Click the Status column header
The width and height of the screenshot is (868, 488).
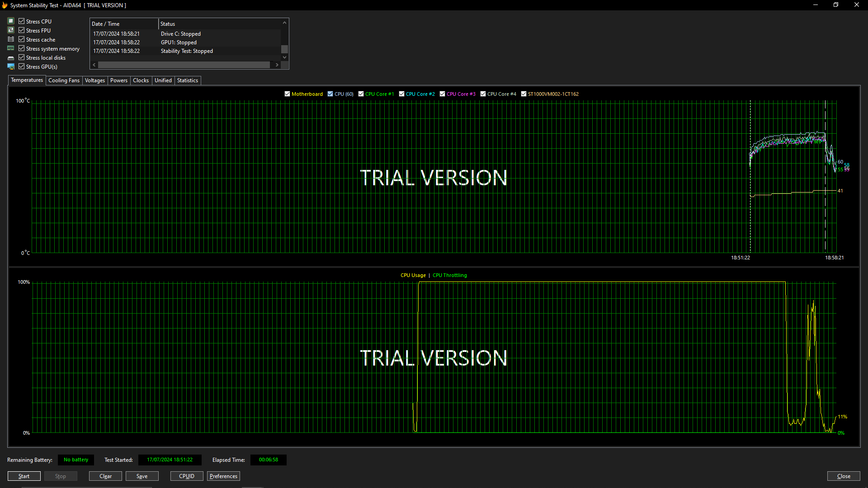coord(220,24)
